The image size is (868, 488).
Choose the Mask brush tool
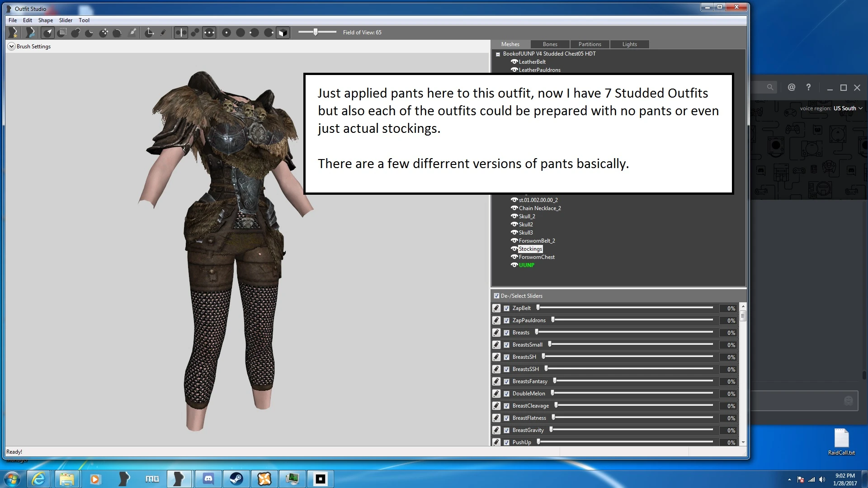[62, 33]
